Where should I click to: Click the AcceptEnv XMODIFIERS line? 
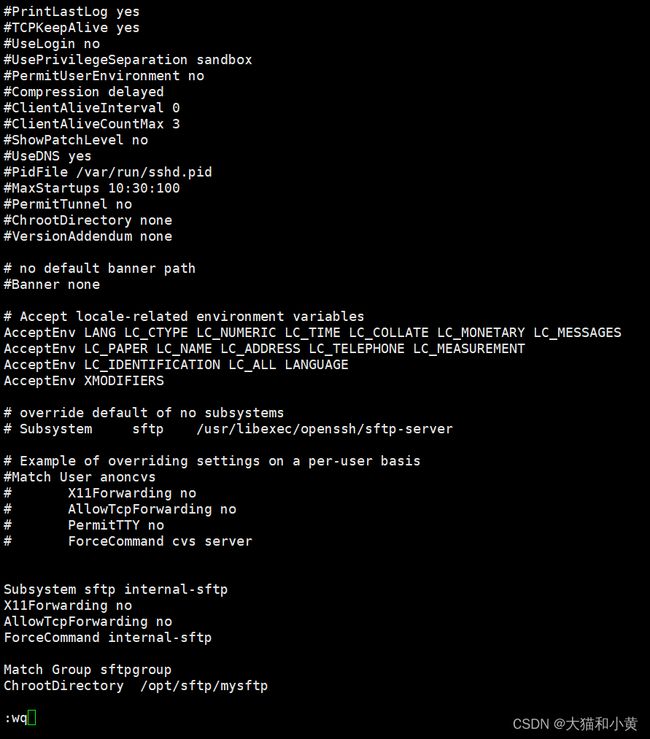coord(84,381)
